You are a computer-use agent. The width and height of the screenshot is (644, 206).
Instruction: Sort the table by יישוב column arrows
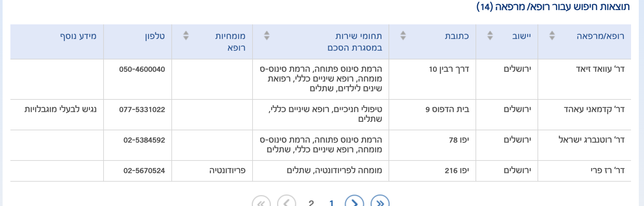click(x=490, y=35)
